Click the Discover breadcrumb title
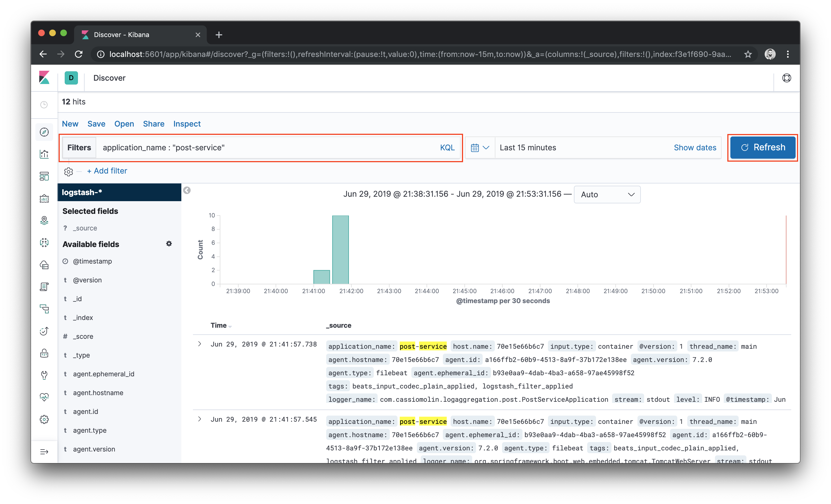 (x=109, y=78)
